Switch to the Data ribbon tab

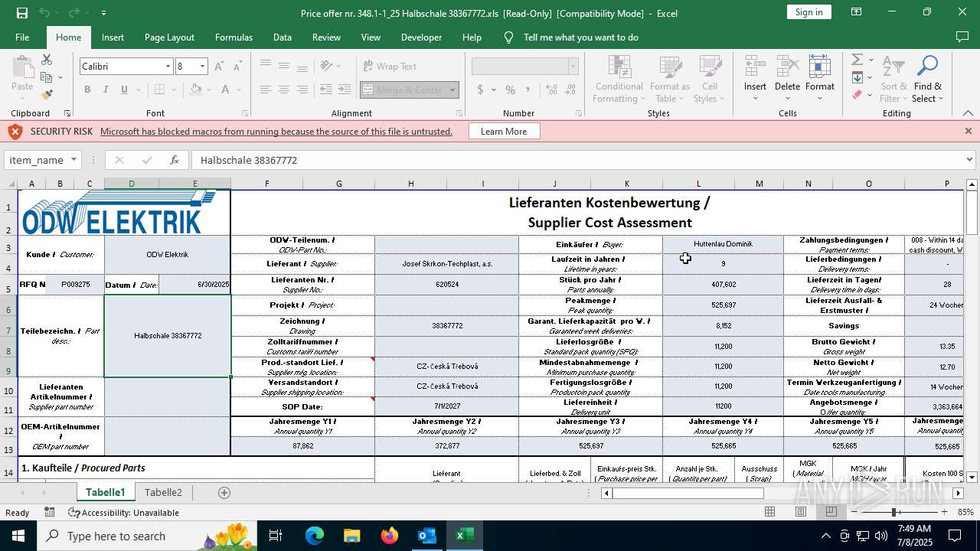pos(283,37)
